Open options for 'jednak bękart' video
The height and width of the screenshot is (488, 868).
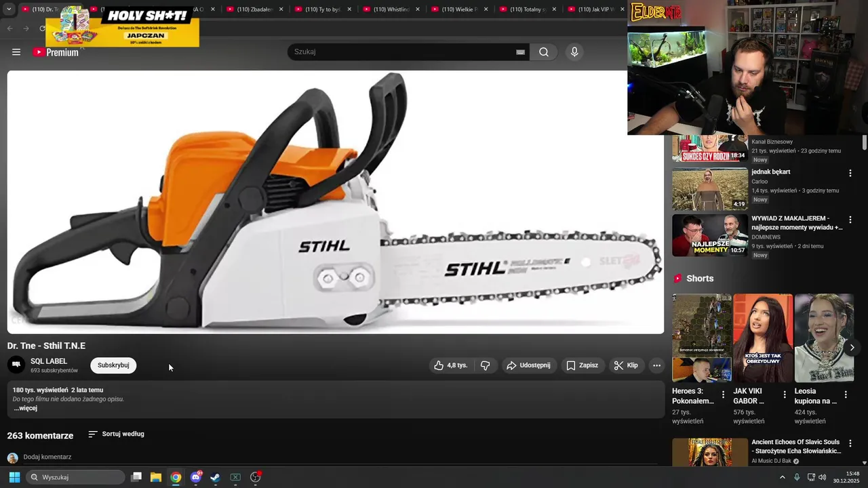click(850, 174)
